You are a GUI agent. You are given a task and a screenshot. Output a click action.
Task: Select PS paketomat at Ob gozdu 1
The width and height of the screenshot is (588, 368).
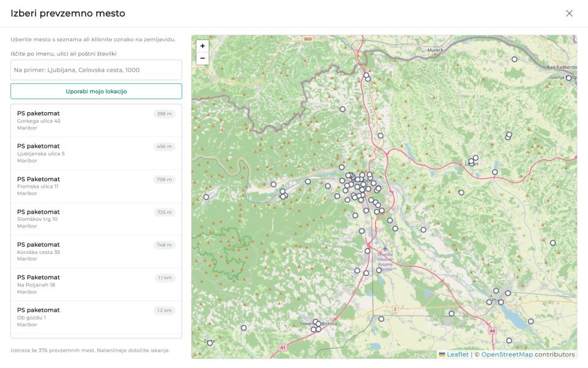(96, 317)
